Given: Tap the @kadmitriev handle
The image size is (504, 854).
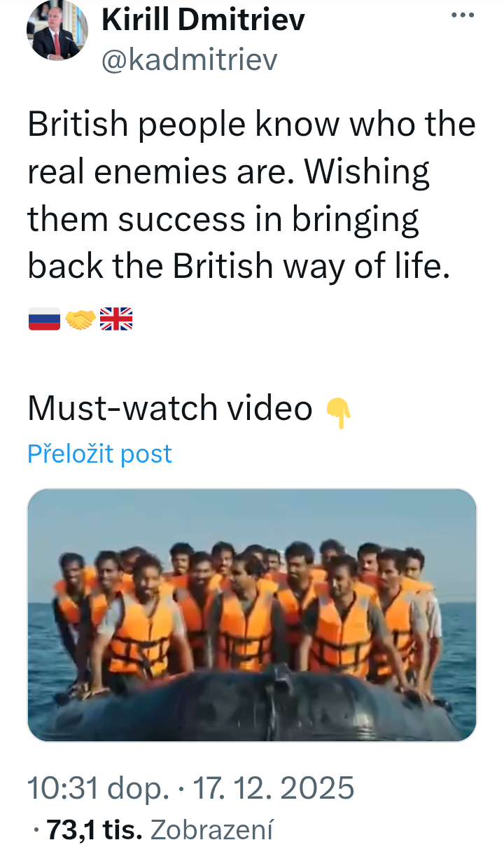Looking at the screenshot, I should click(x=189, y=60).
